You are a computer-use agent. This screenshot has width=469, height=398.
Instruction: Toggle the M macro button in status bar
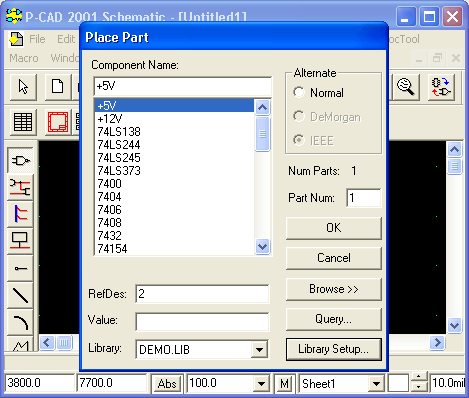coord(284,383)
